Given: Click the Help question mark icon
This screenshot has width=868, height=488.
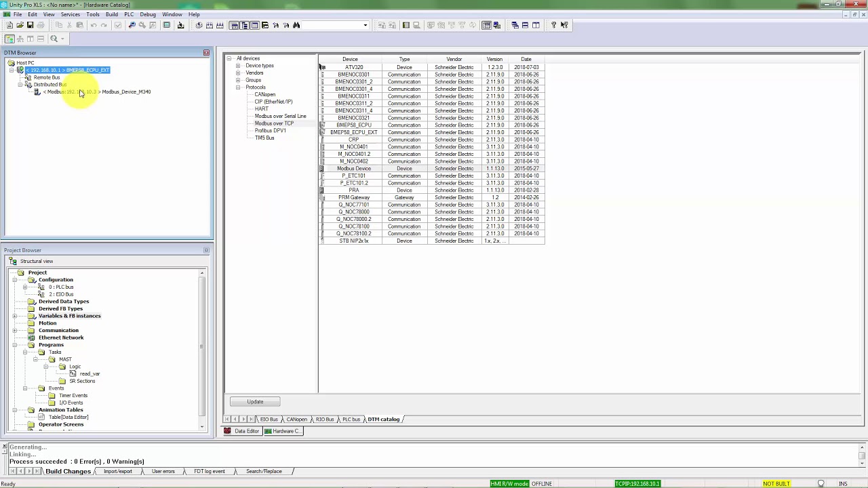Looking at the screenshot, I should pyautogui.click(x=553, y=25).
